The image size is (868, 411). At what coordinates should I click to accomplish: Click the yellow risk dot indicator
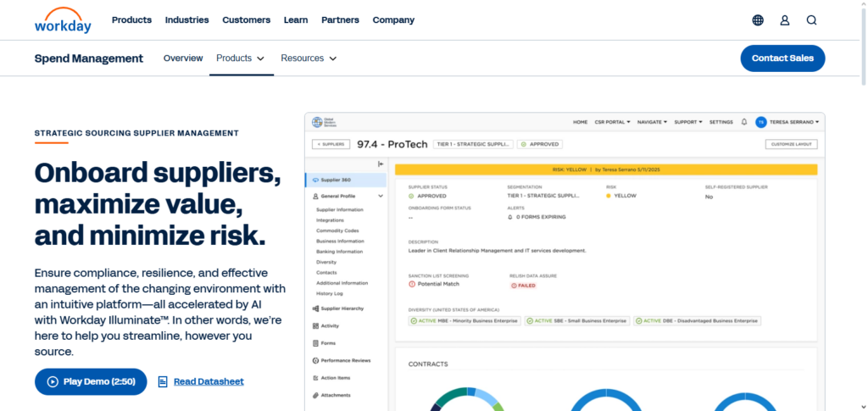click(x=609, y=196)
